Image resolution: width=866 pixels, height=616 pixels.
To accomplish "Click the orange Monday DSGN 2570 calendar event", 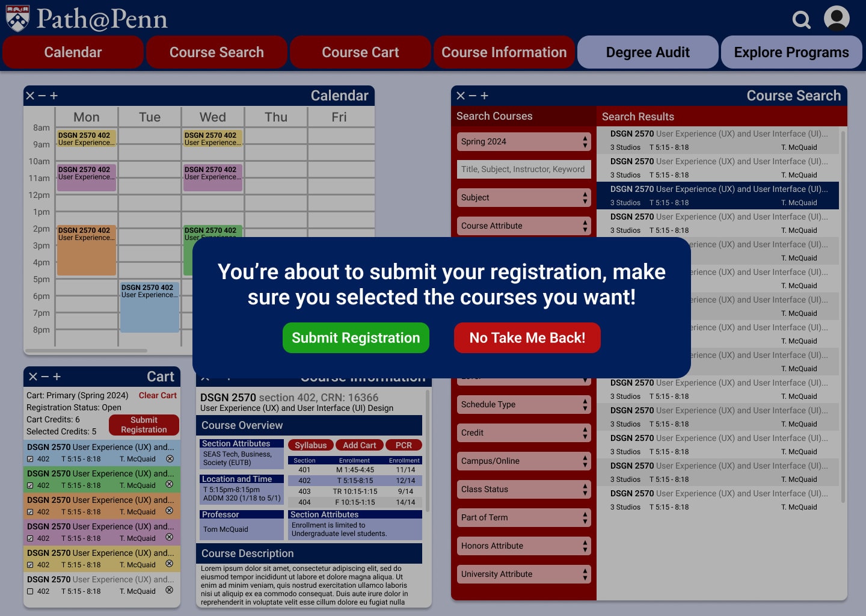I will [x=87, y=250].
